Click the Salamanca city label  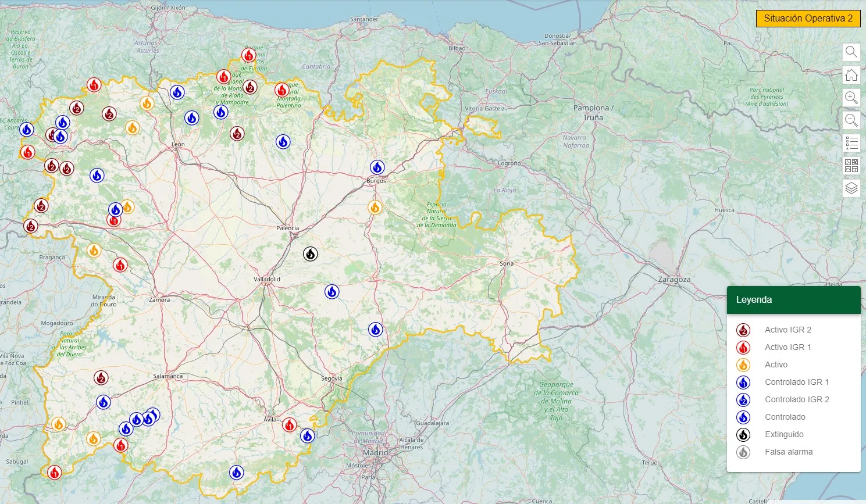coord(168,376)
